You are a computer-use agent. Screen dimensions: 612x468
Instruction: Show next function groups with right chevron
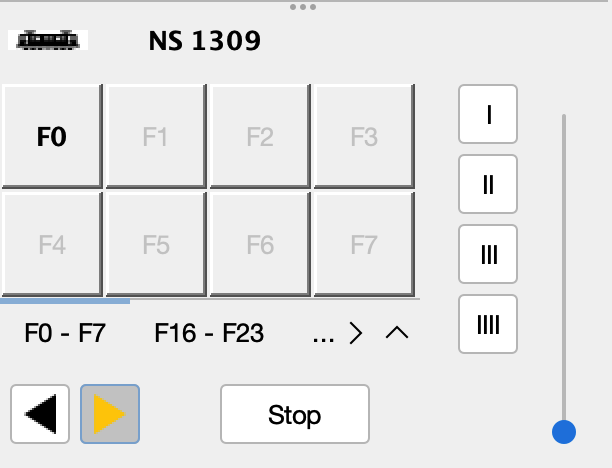356,333
